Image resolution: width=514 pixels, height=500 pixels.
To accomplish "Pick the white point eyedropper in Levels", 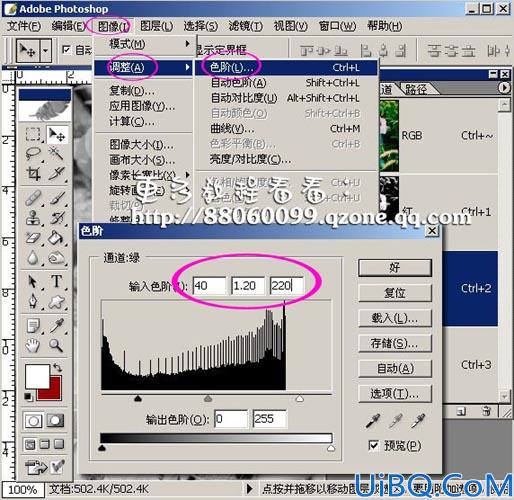I will [418, 421].
